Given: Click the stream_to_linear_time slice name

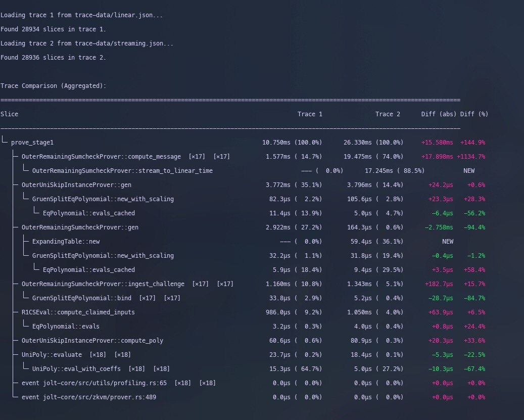Looking at the screenshot, I should [x=122, y=171].
